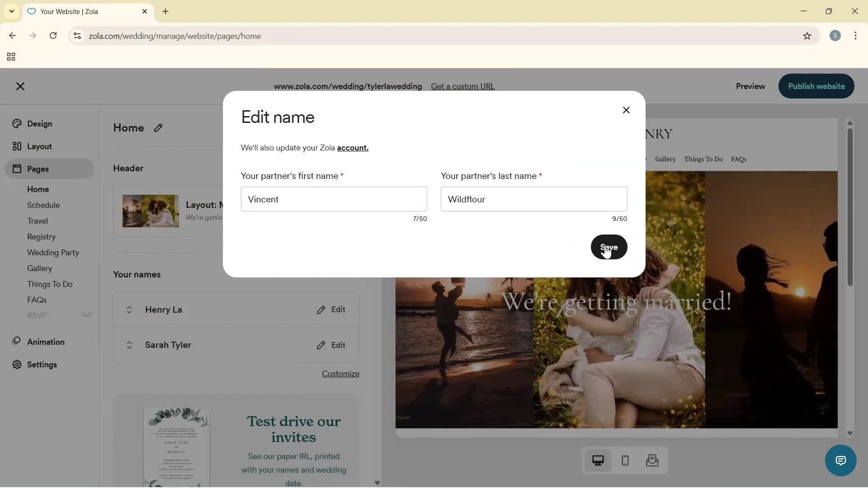Save the edited partner names
Screen dimensions: 868x488
pyautogui.click(x=609, y=247)
